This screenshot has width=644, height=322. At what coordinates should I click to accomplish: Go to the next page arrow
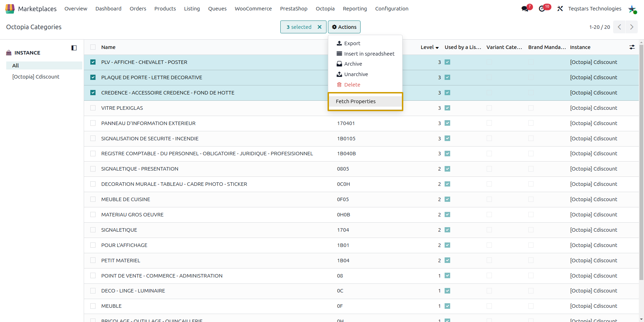pos(631,27)
